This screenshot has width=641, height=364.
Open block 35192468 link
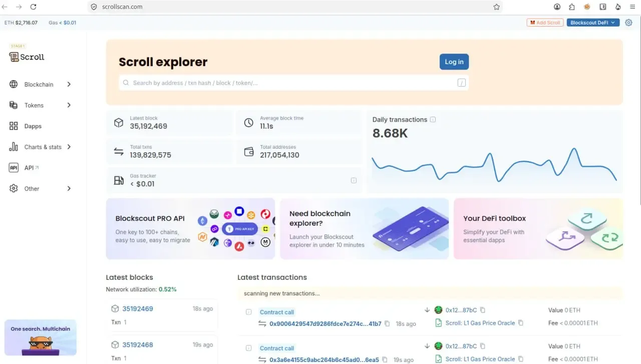138,345
